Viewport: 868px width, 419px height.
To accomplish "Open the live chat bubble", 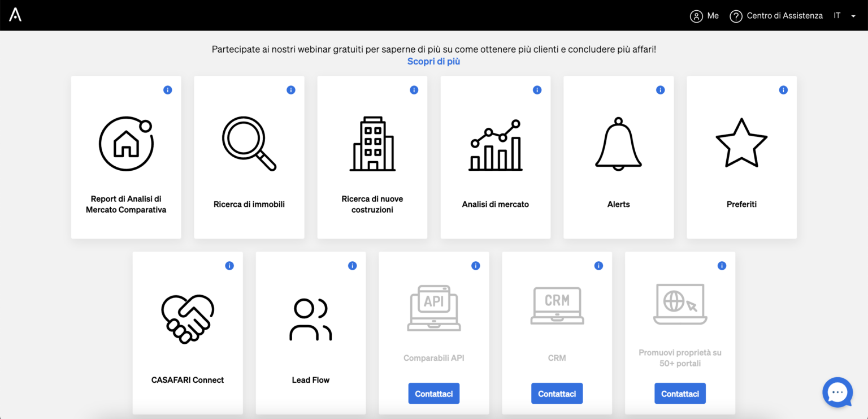I will 837,392.
